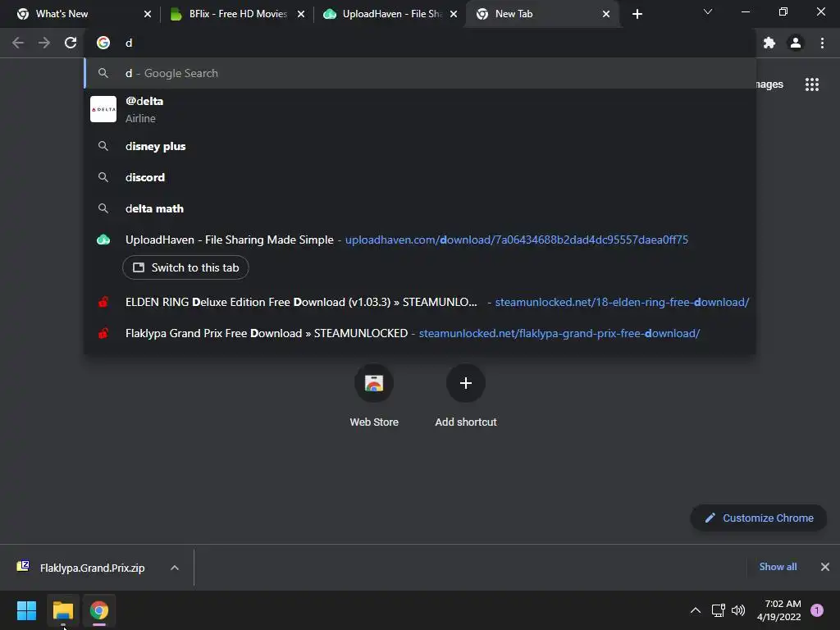
Task: Open Flaklypa Grand Prix Free Download suggestion
Action: coord(420,333)
